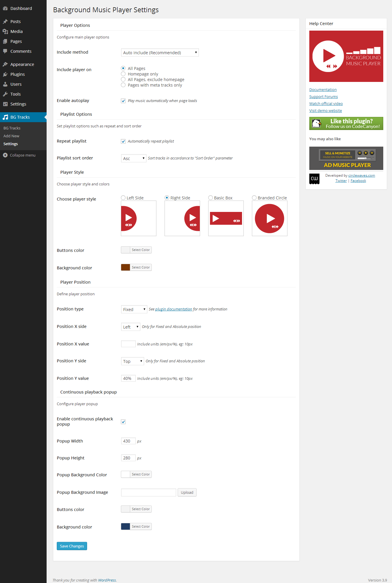Open the Support Forums link
This screenshot has height=583, width=392.
324,97
